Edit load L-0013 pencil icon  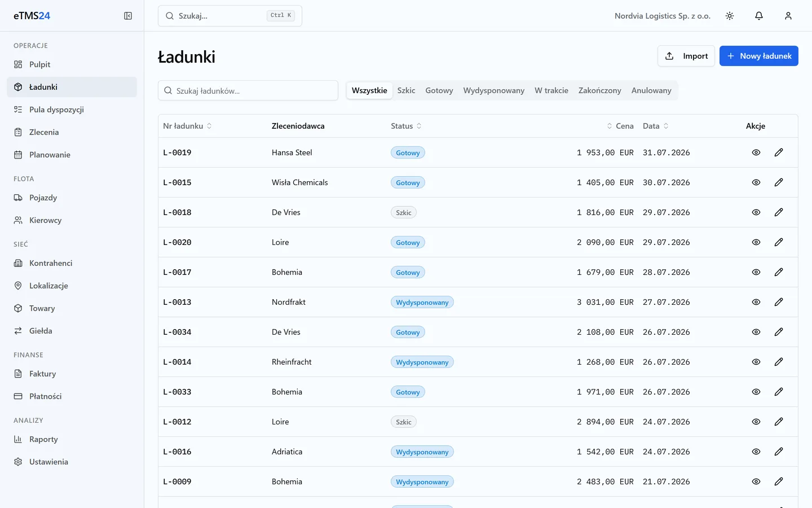tap(779, 302)
